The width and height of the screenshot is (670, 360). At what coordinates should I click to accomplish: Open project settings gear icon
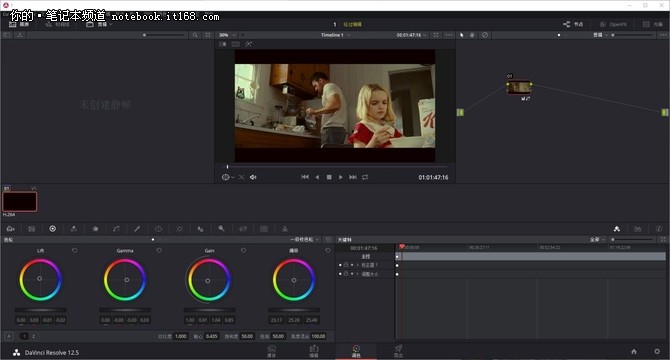(657, 351)
